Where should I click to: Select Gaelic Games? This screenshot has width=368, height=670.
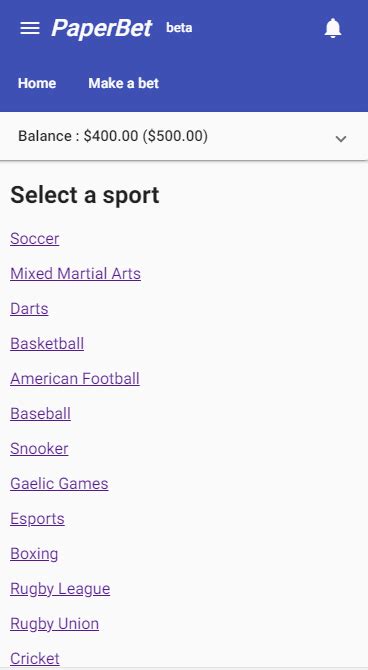59,484
